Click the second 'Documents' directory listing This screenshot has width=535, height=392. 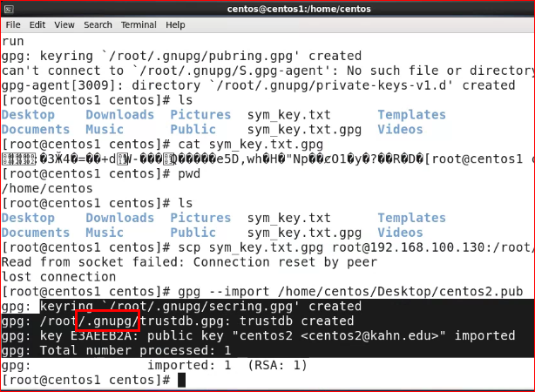coord(36,233)
